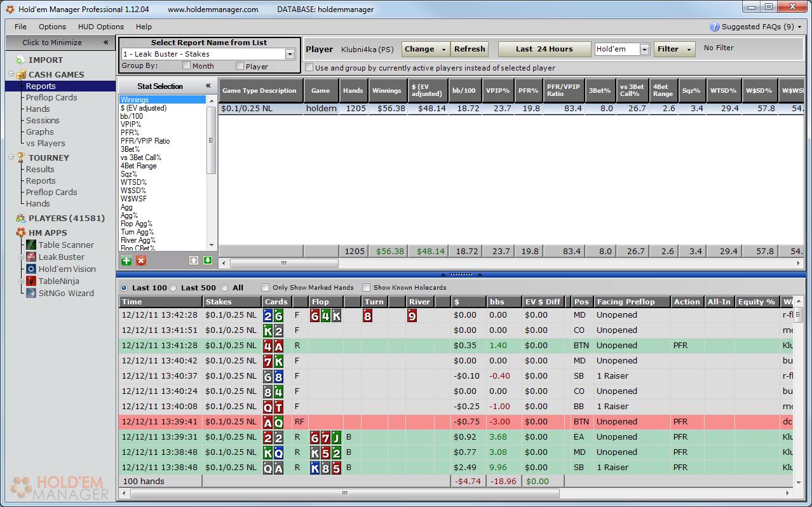
Task: Open Results under Tourney
Action: point(40,169)
